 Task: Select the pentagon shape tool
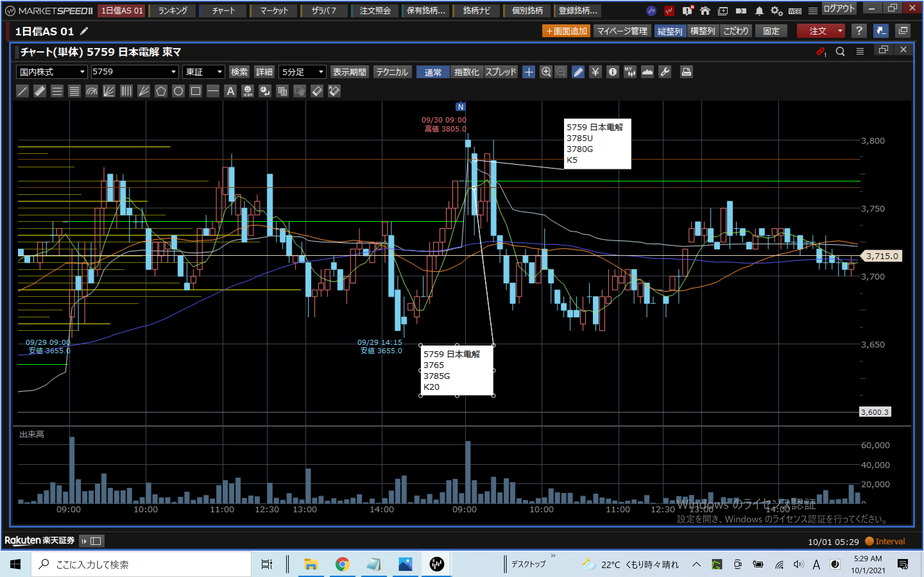click(161, 91)
